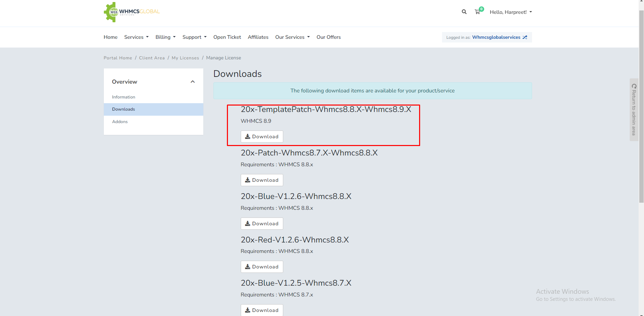Open the Support dropdown menu
Image resolution: width=644 pixels, height=316 pixels.
(194, 37)
